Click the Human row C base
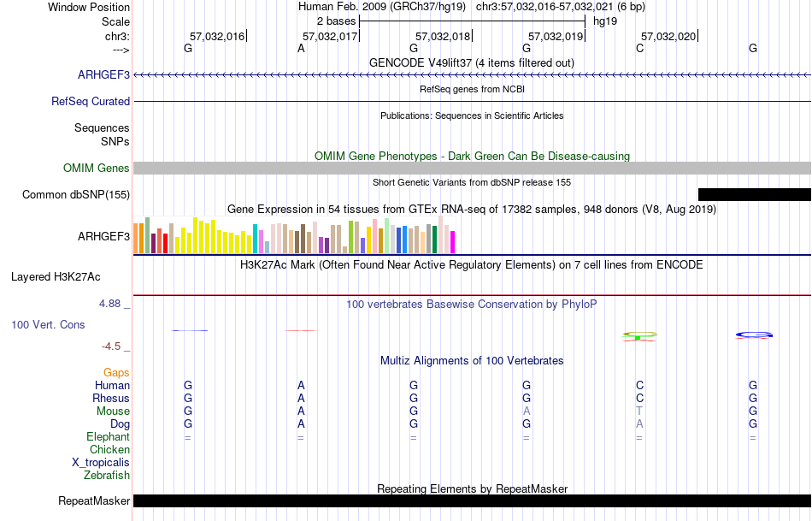 click(x=639, y=385)
